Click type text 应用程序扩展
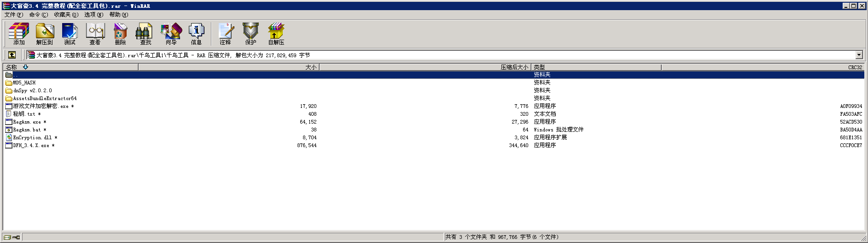This screenshot has width=868, height=243. tap(550, 137)
